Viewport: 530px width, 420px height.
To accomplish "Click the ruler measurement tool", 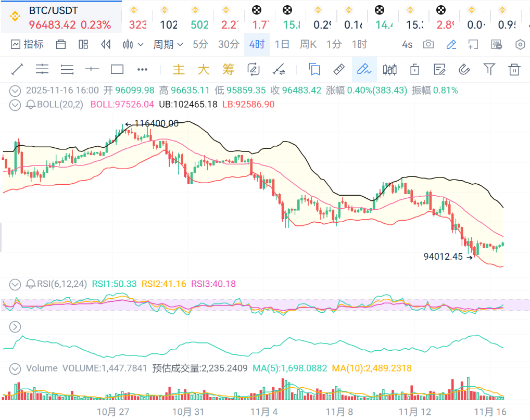I will pyautogui.click(x=339, y=69).
